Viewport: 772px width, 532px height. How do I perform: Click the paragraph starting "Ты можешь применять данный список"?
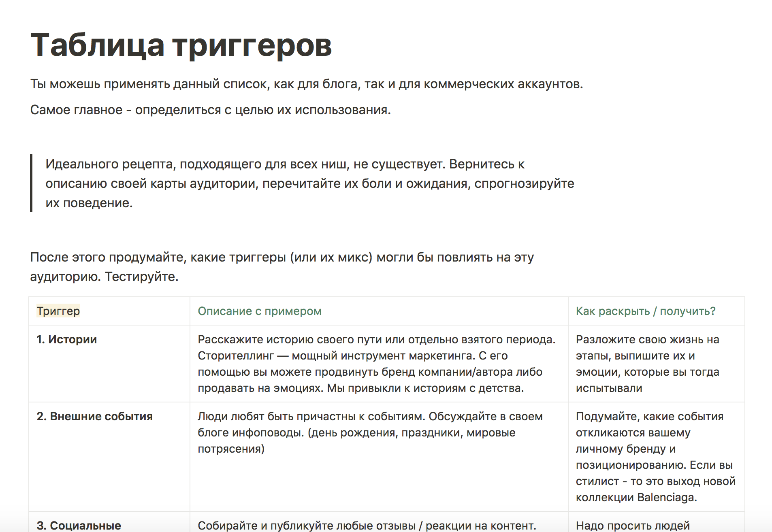point(307,84)
